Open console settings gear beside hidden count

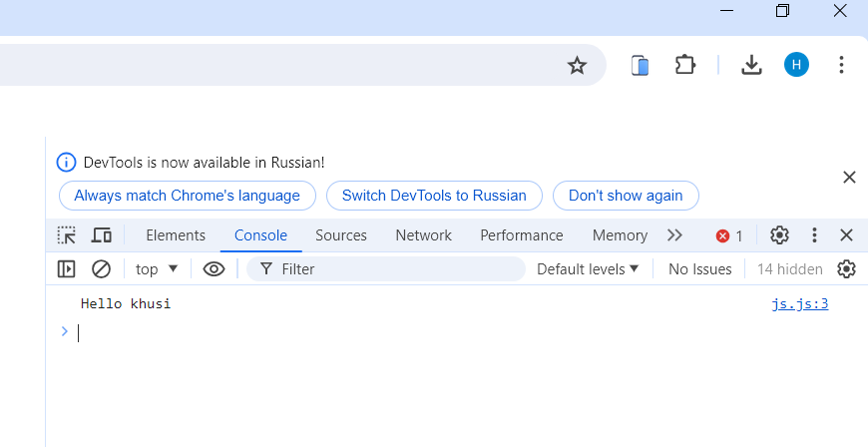846,268
